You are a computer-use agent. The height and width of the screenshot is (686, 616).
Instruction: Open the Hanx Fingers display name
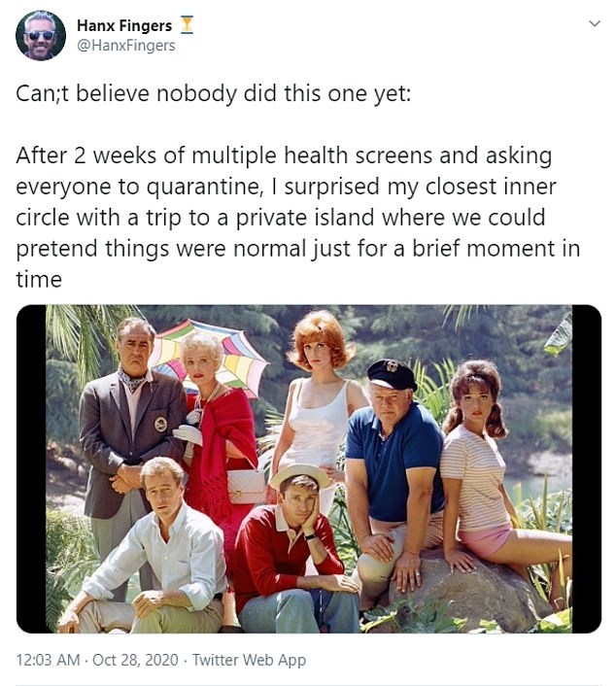click(124, 25)
